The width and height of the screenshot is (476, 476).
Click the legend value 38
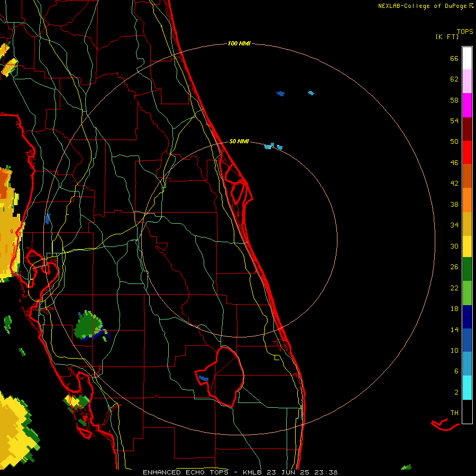[454, 205]
